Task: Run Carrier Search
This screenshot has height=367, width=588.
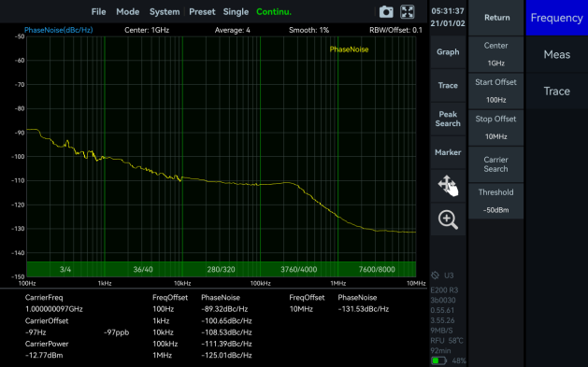Action: pos(495,164)
